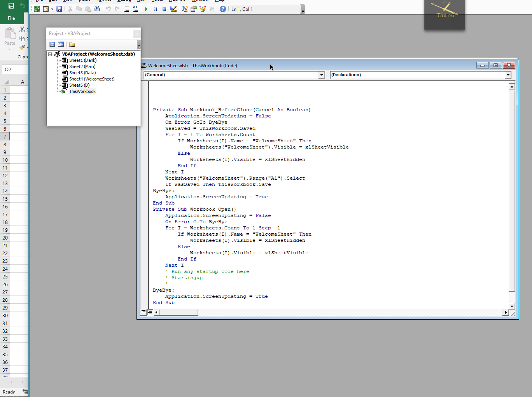The width and height of the screenshot is (532, 397).
Task: Open the Object Browser icon
Action: pyautogui.click(x=203, y=9)
